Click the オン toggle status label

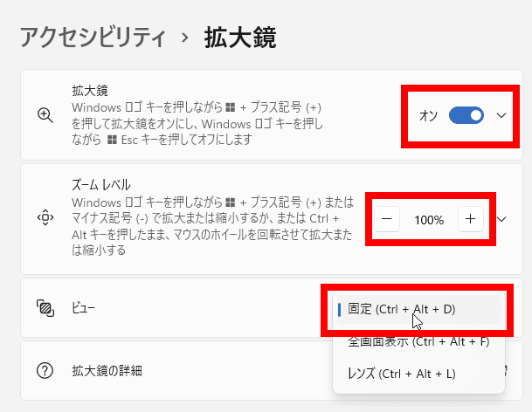429,115
